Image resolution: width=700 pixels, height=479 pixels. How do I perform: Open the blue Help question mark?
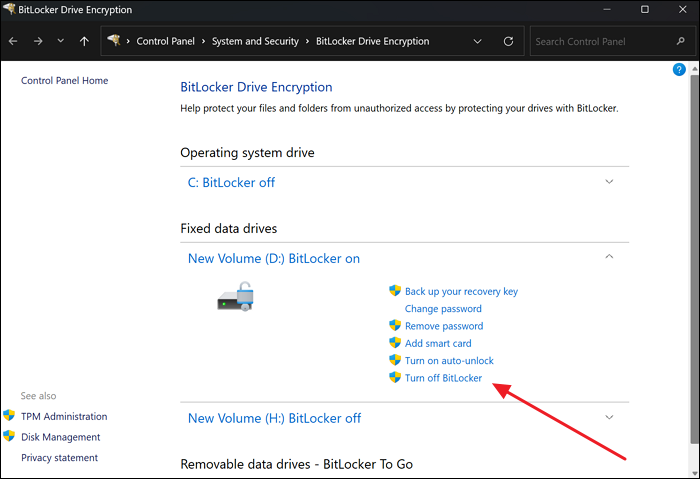tap(679, 71)
